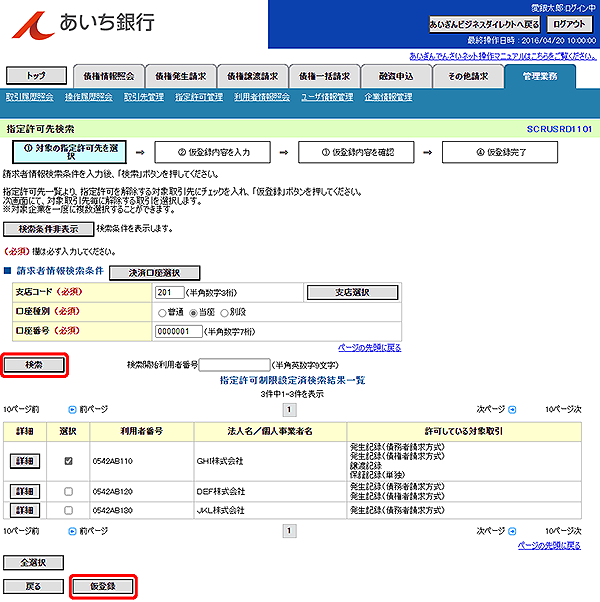Open 詳細 for JKL株式会社

[x=25, y=510]
